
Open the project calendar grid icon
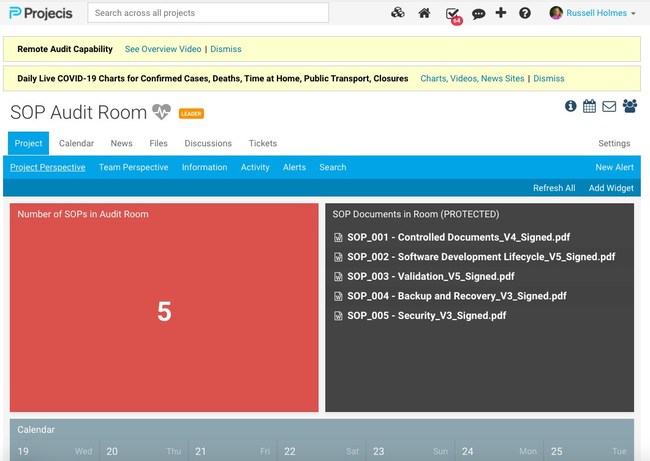pos(589,106)
